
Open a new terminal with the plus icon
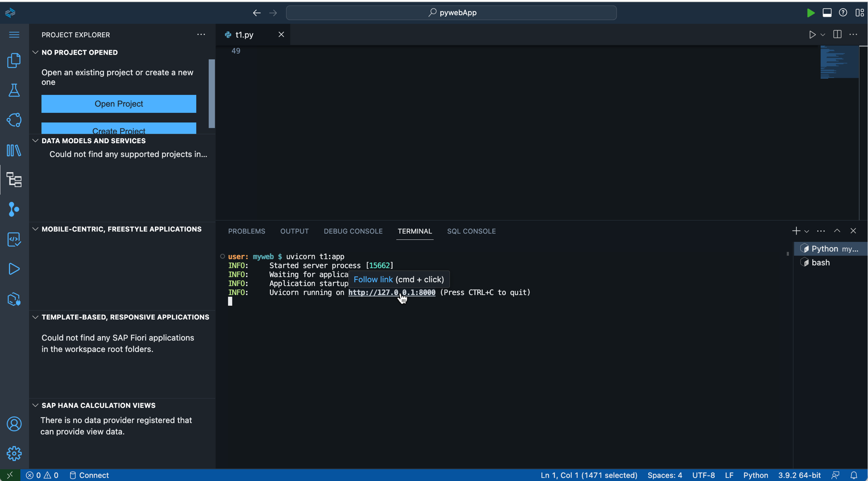tap(796, 231)
